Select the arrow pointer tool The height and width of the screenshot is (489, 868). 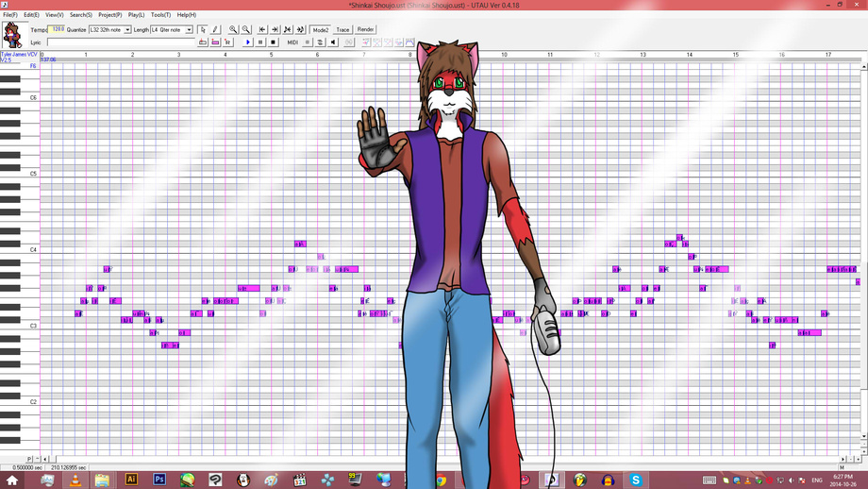pos(203,30)
